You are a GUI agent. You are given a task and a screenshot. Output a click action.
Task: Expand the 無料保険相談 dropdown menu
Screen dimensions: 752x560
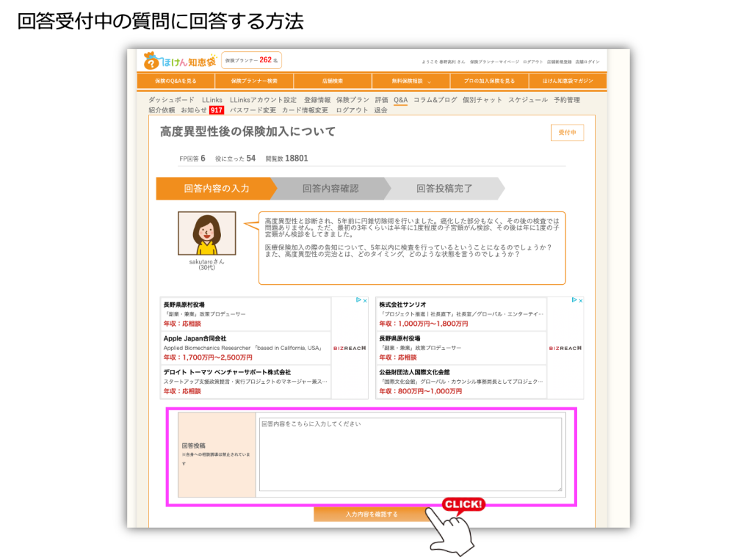pos(411,81)
